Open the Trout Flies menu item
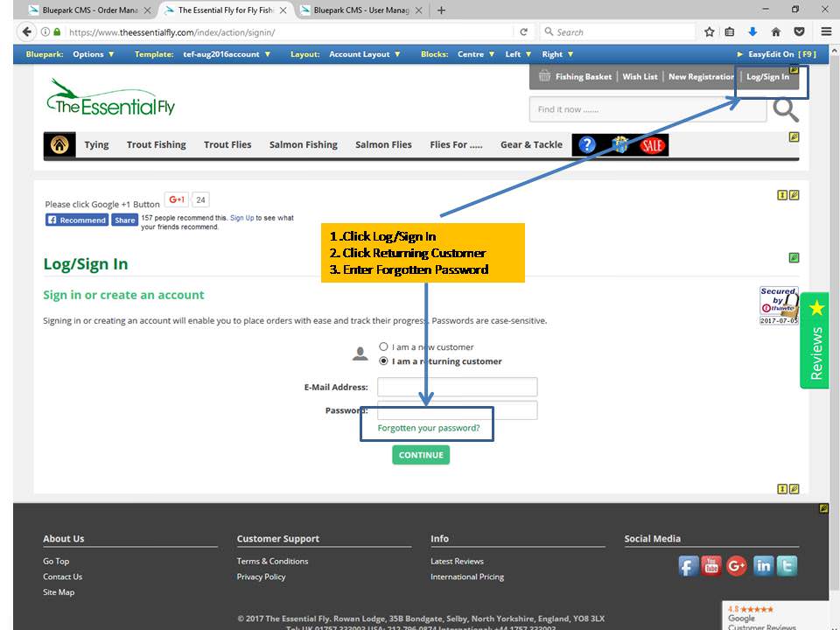Viewport: 840px width, 630px height. click(x=227, y=145)
